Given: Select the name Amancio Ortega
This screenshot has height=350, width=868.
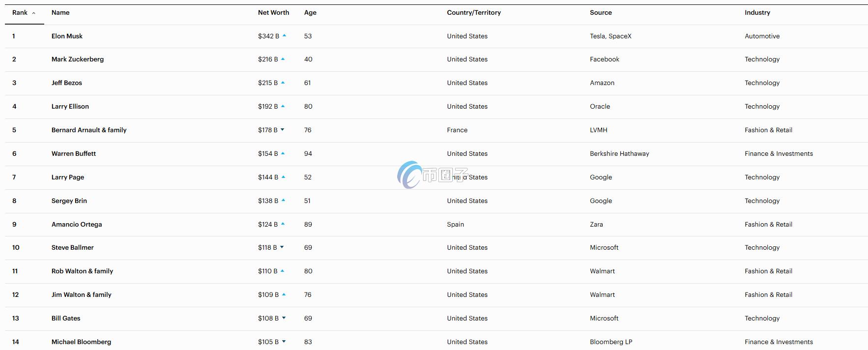Looking at the screenshot, I should [77, 225].
